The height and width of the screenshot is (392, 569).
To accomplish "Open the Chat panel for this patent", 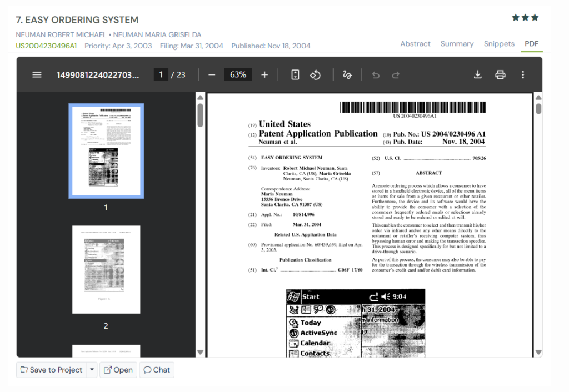I will coord(156,370).
